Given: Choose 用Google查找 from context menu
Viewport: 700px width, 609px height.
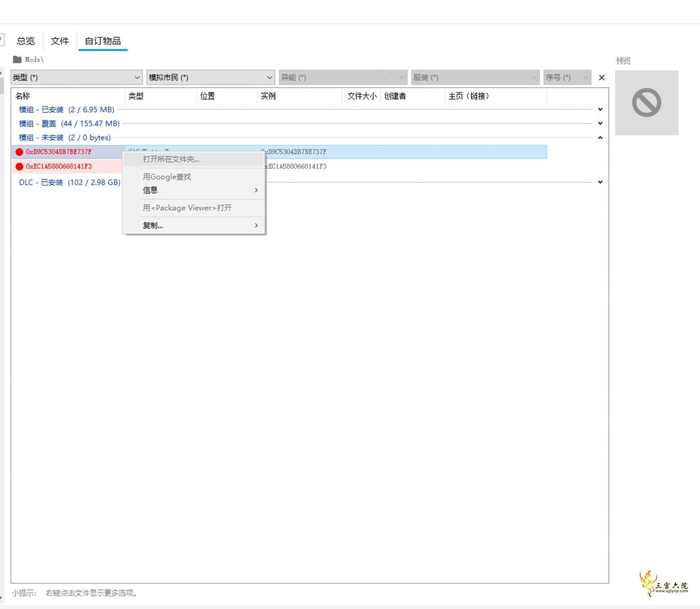Looking at the screenshot, I should click(194, 177).
